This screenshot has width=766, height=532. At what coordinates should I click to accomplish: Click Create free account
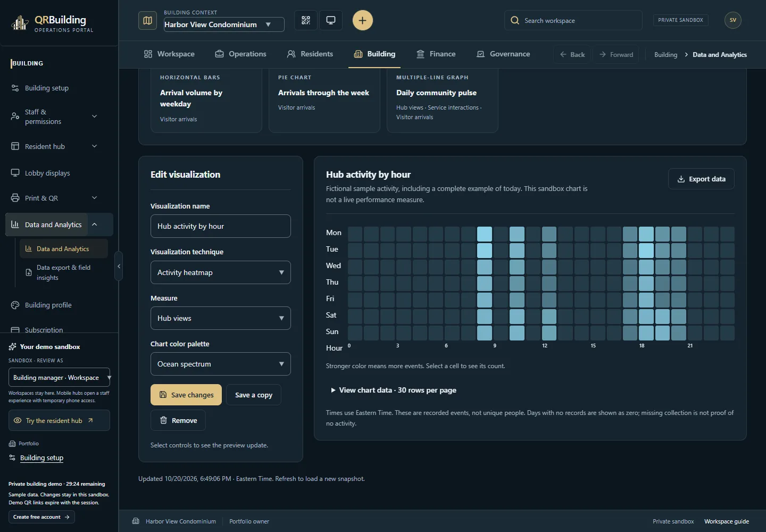(41, 517)
